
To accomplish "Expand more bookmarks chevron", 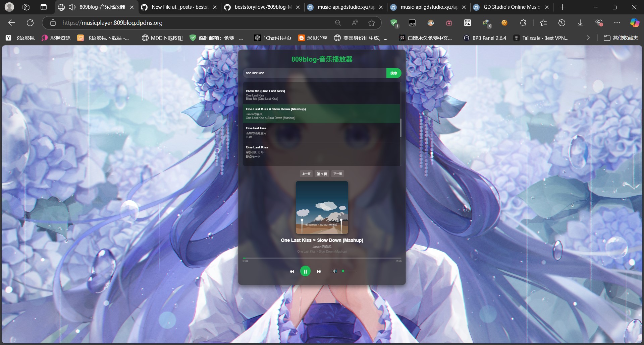I will coord(588,38).
